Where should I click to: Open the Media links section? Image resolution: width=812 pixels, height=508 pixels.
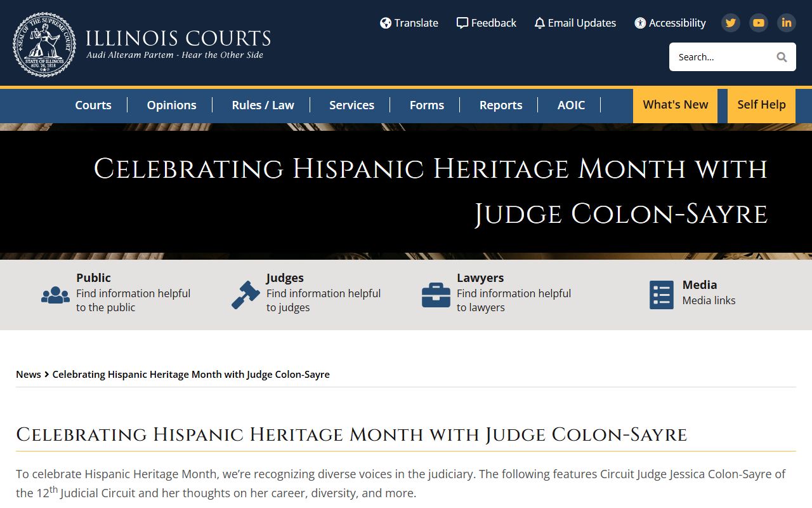point(693,293)
